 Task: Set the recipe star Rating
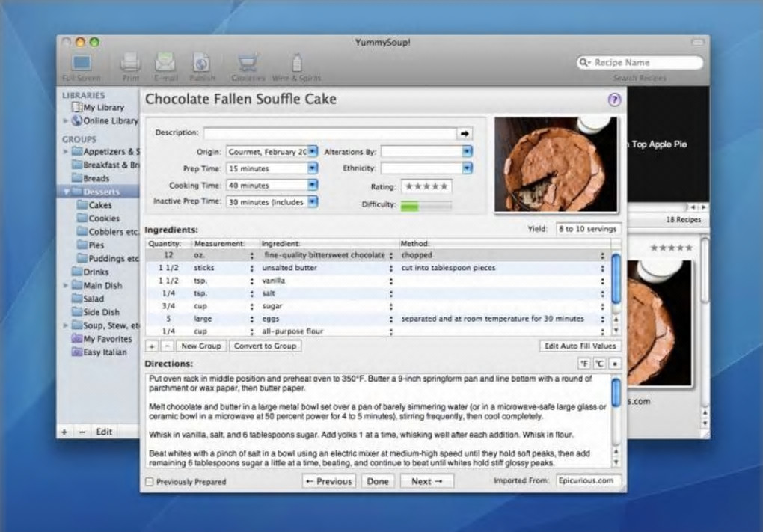coord(426,186)
